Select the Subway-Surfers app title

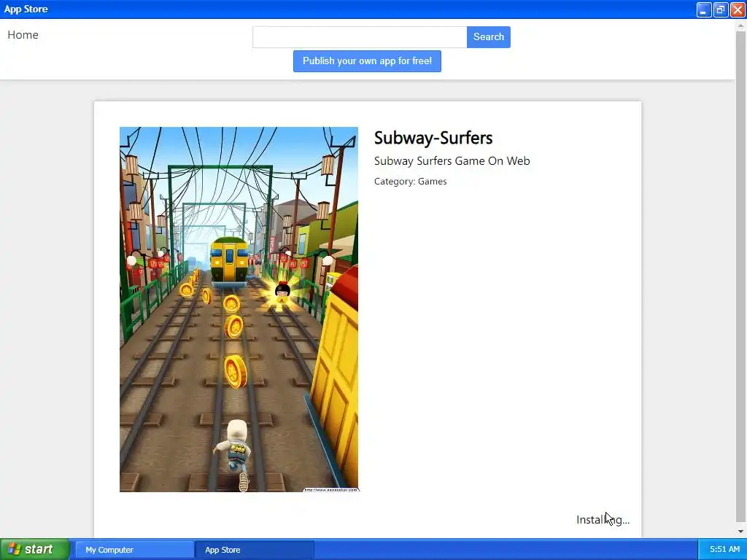pos(433,138)
